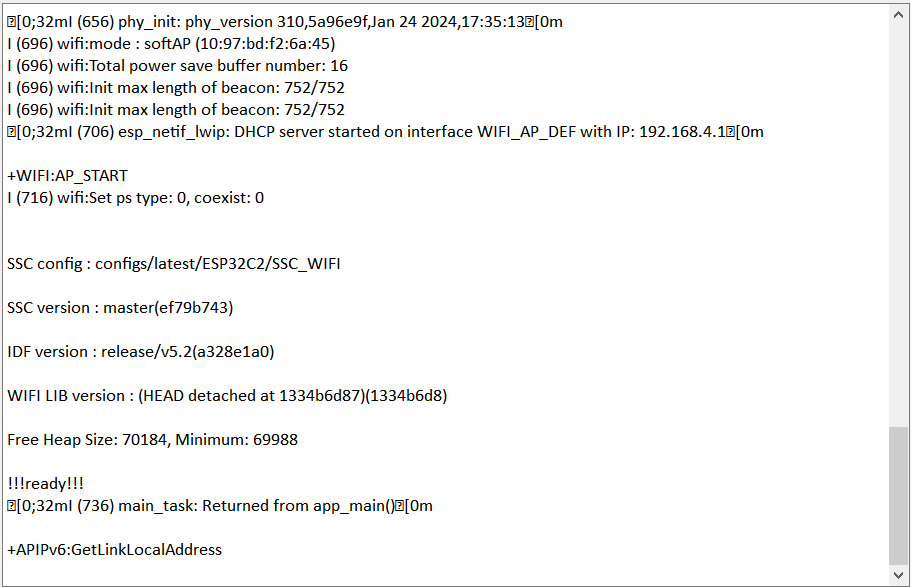Click the +APIPv6:GetLinkLocalAddress line

(114, 549)
